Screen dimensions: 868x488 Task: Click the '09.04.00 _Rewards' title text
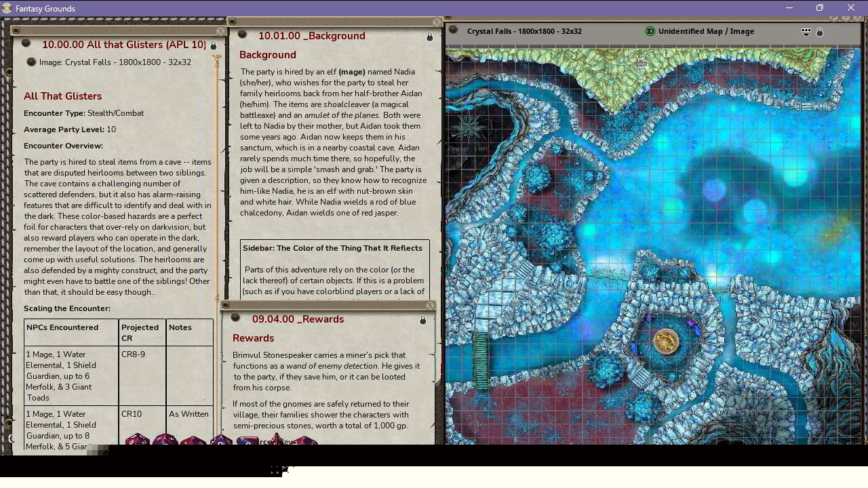[x=298, y=319]
